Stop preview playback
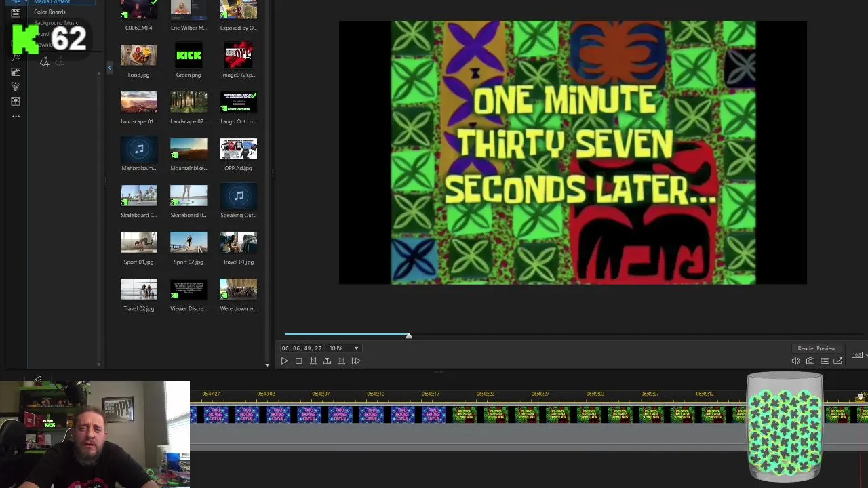This screenshot has width=868, height=488. click(298, 361)
